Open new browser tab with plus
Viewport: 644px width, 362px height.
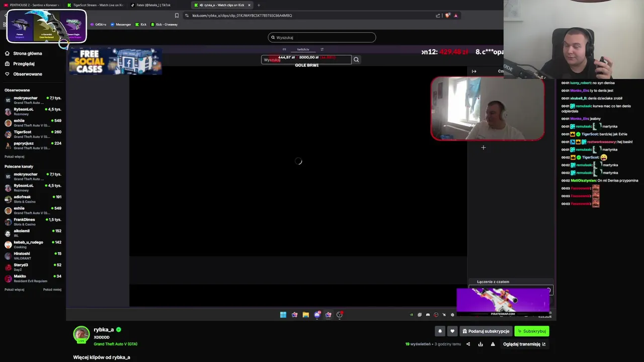259,5
